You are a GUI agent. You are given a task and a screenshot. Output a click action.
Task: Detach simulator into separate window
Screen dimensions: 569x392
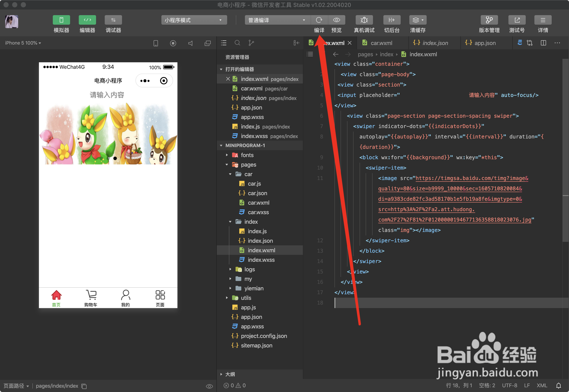(x=207, y=43)
